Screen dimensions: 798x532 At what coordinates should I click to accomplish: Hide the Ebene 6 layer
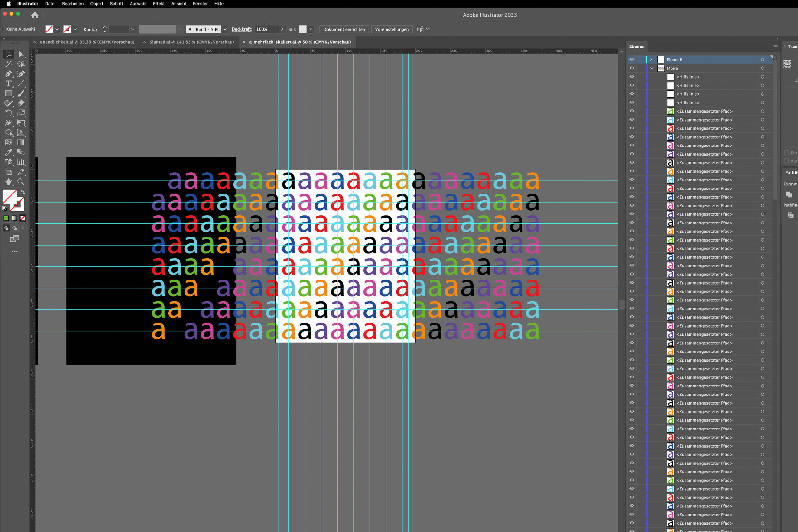point(632,60)
